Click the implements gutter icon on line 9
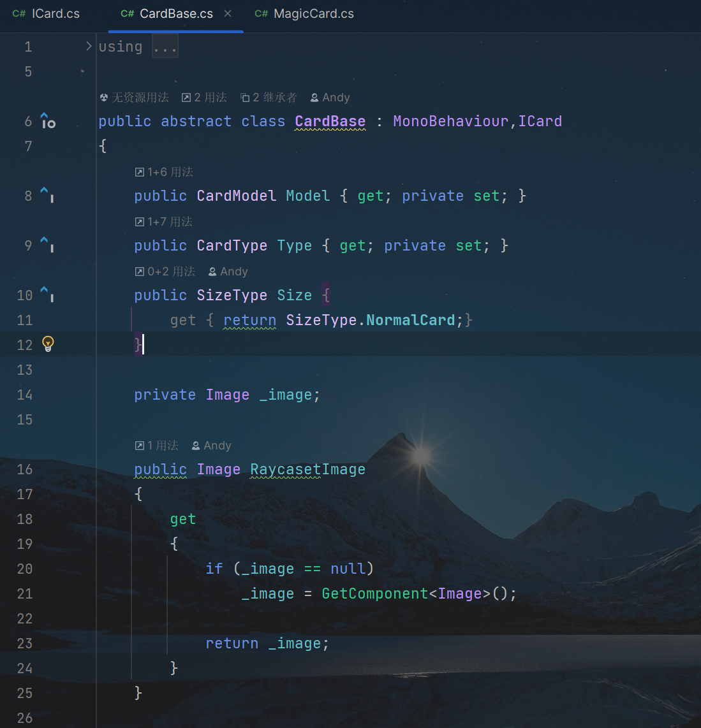This screenshot has height=728, width=701. [x=47, y=244]
